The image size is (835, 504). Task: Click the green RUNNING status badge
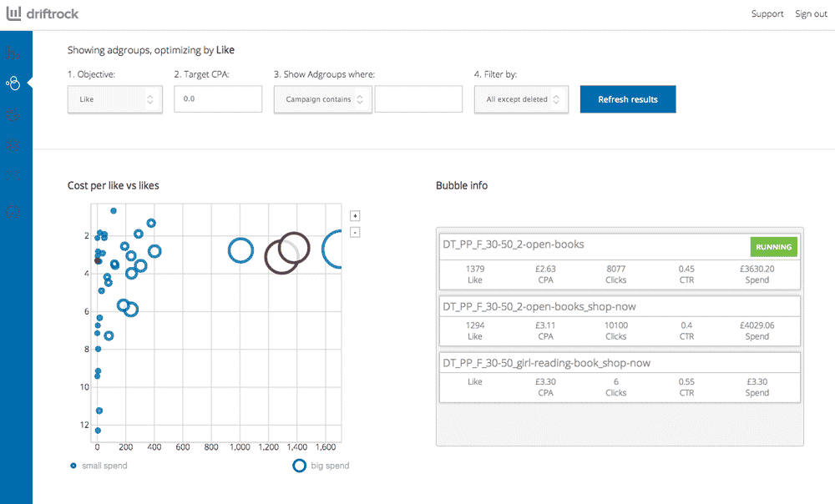coord(773,247)
